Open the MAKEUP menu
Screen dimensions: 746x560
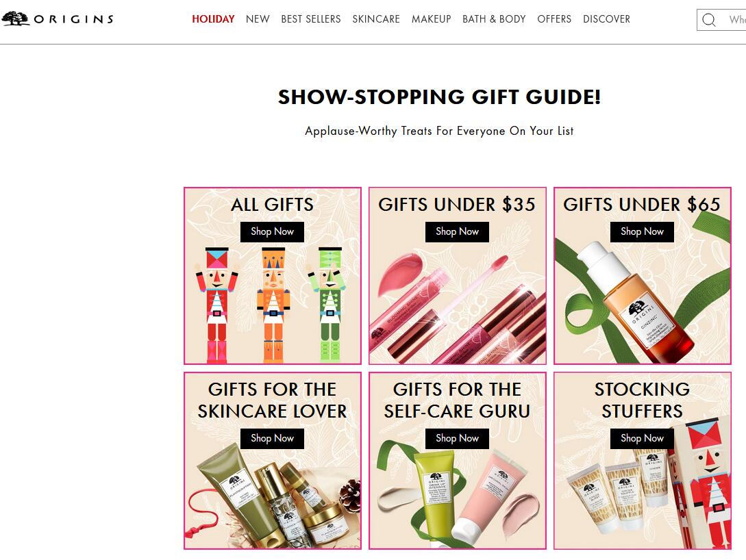tap(431, 19)
